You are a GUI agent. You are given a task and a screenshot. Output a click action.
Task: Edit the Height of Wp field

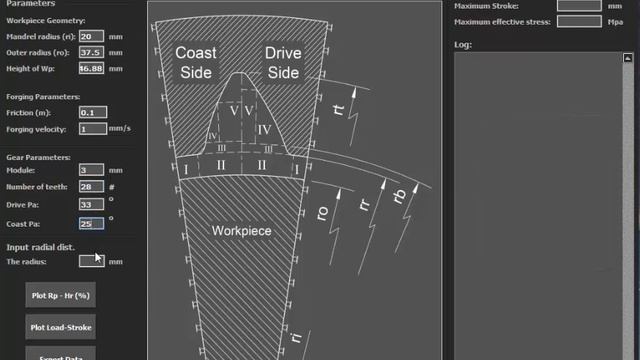point(91,68)
